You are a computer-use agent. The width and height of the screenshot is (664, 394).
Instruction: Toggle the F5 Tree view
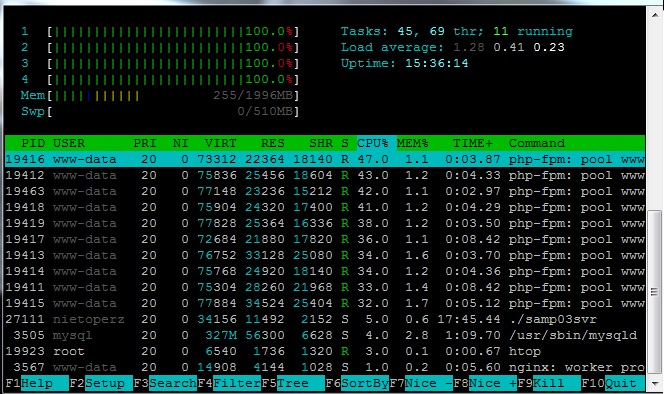pyautogui.click(x=293, y=383)
